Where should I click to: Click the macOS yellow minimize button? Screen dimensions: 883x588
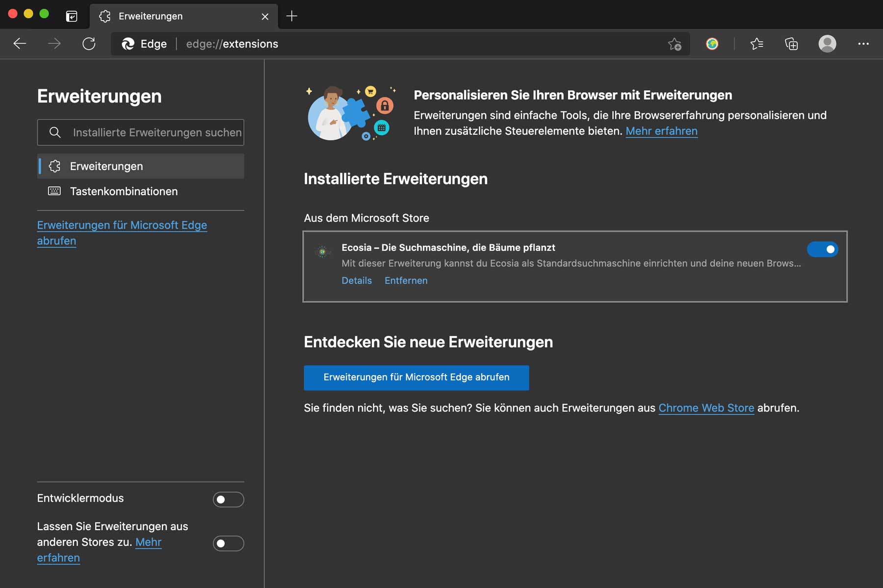[28, 14]
